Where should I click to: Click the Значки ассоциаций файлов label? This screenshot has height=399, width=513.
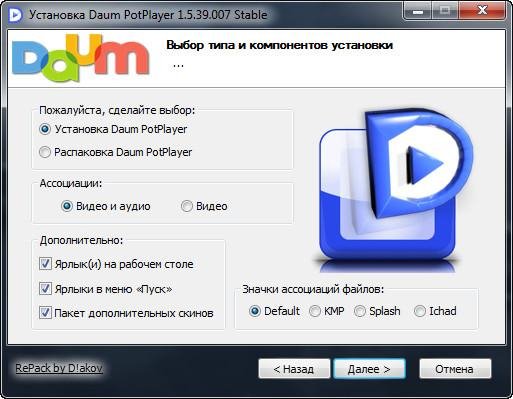coord(313,289)
